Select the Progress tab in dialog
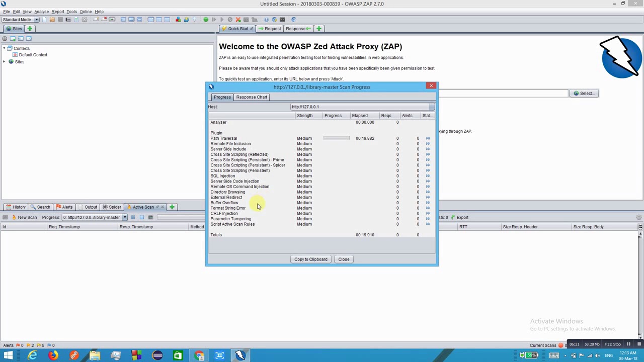The image size is (644, 362). (x=222, y=97)
